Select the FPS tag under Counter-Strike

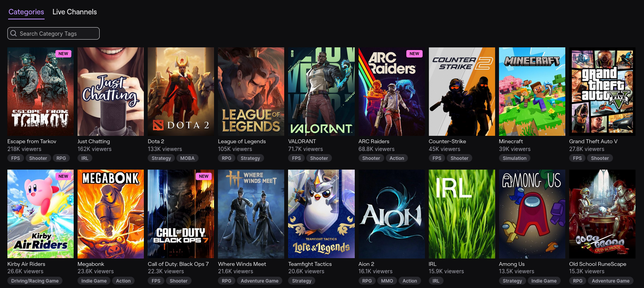(437, 158)
